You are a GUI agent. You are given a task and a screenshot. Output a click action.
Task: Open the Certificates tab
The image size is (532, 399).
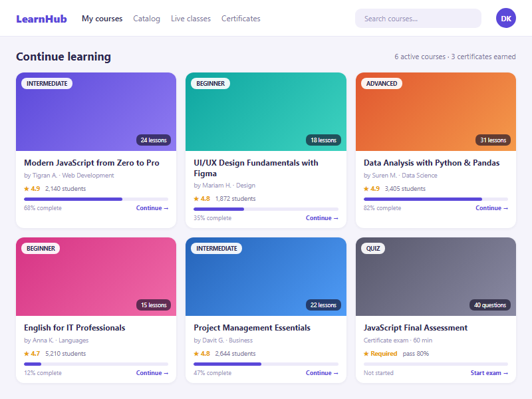click(241, 19)
